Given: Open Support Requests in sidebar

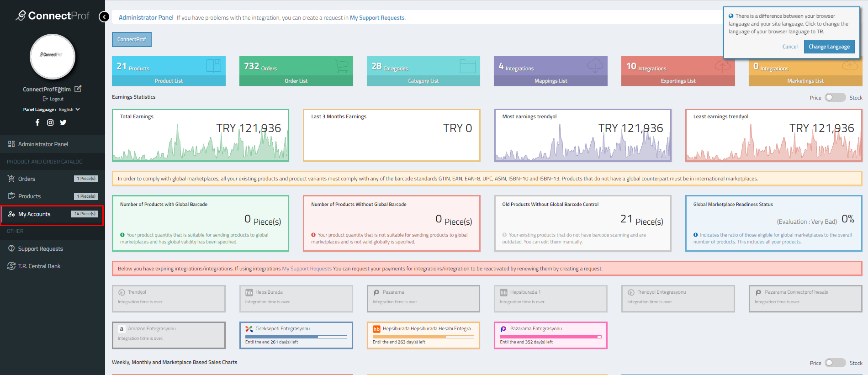Looking at the screenshot, I should coord(40,249).
